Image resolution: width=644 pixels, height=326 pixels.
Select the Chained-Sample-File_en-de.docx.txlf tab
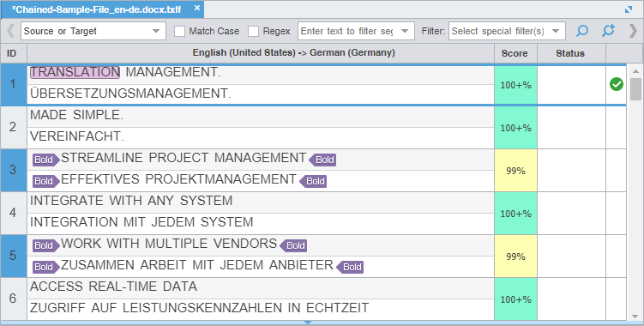tap(97, 9)
